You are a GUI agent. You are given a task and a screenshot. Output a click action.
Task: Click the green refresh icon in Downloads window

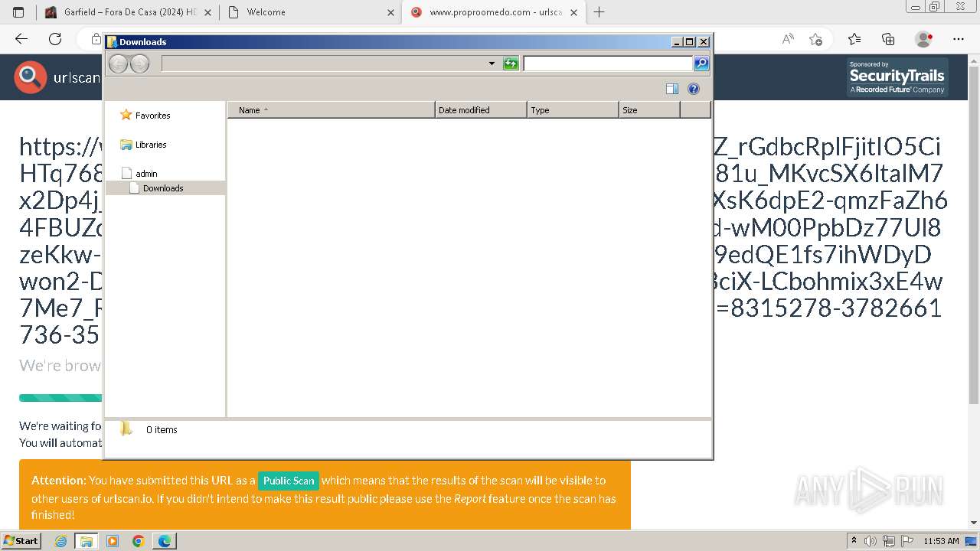point(511,64)
